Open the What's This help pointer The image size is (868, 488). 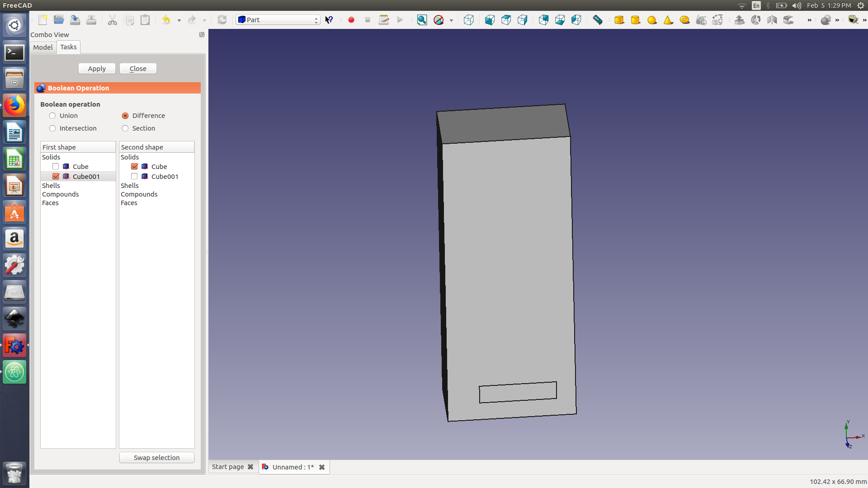tap(329, 20)
